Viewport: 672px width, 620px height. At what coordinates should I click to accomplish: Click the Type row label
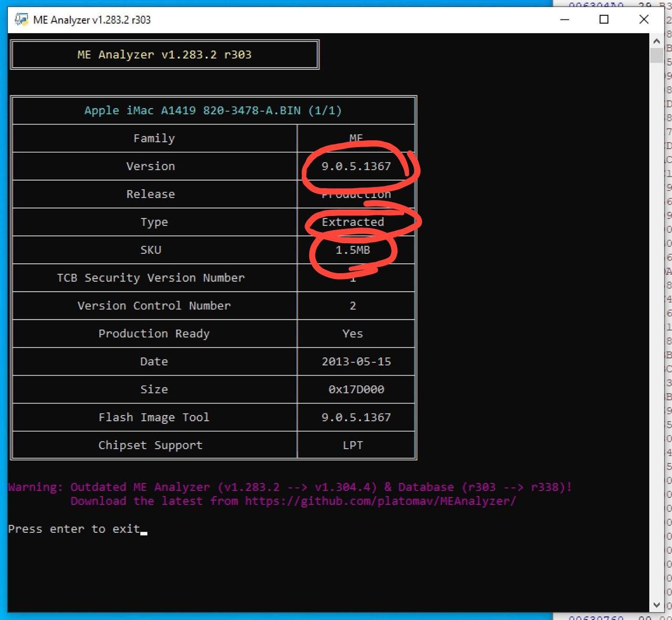pyautogui.click(x=154, y=222)
